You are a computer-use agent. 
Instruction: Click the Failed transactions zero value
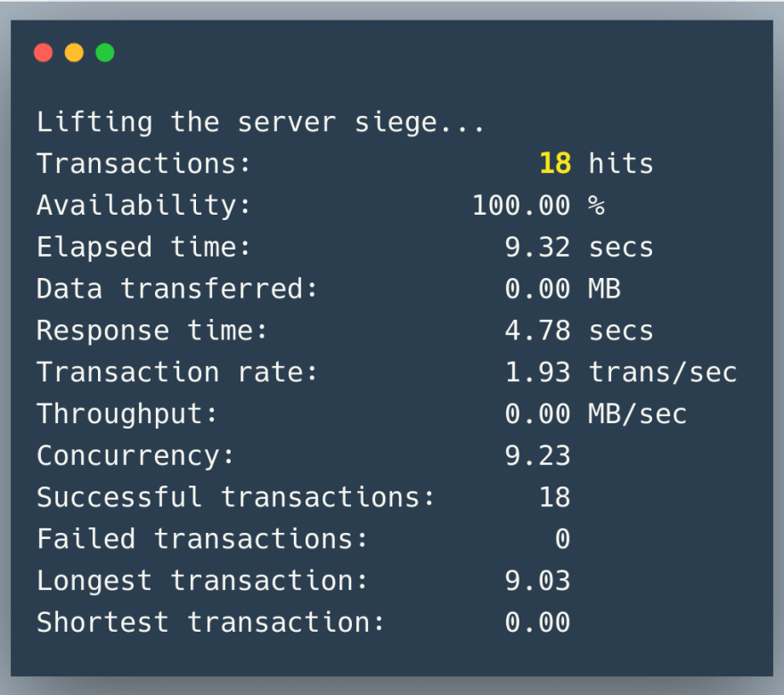coord(562,539)
